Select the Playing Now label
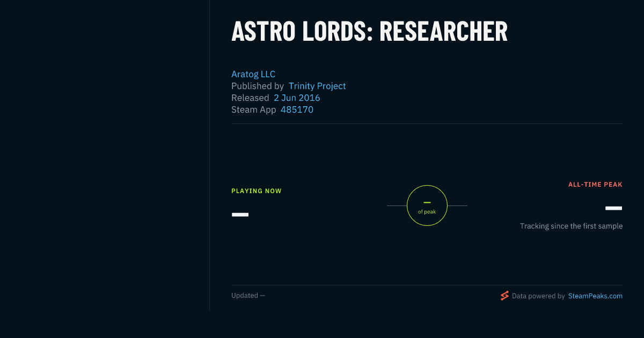Image resolution: width=644 pixels, height=338 pixels. tap(257, 191)
